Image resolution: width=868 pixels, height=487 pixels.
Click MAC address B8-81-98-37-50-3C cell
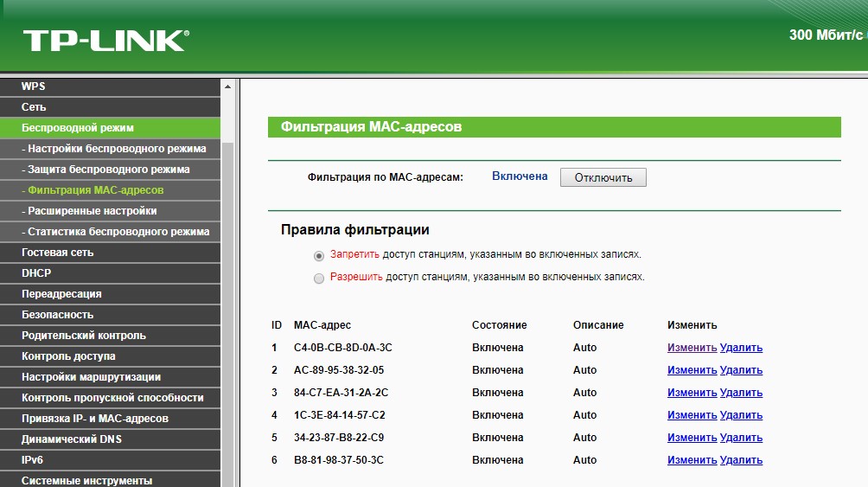pos(339,460)
